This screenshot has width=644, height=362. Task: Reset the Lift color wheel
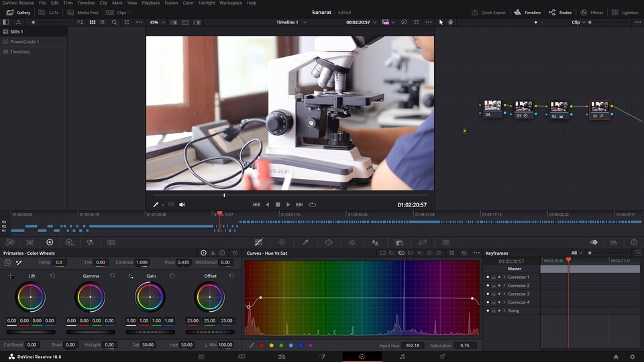pyautogui.click(x=53, y=276)
